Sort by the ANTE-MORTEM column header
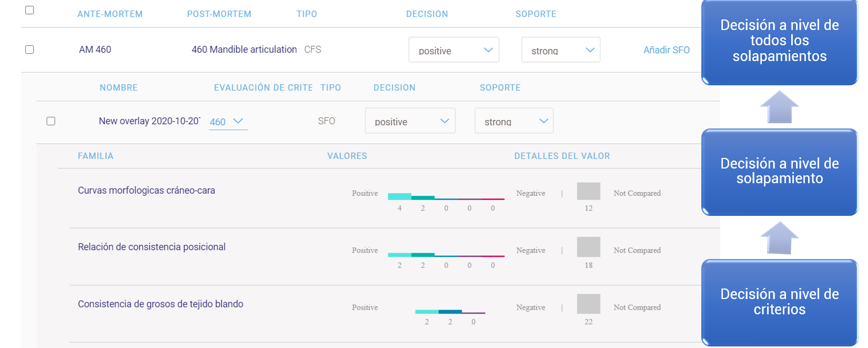The height and width of the screenshot is (348, 868). pyautogui.click(x=110, y=14)
